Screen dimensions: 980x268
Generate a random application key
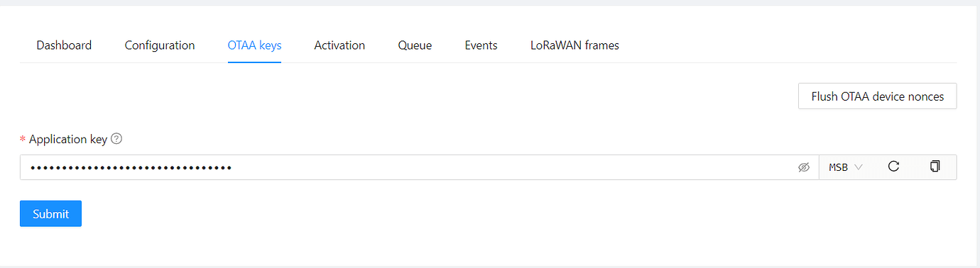click(x=894, y=167)
